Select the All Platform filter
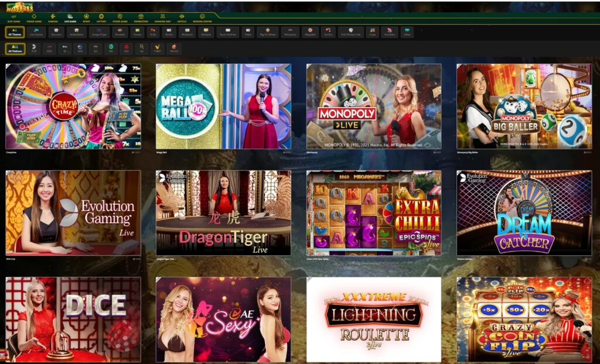Screen dimensions: 600x364 click(15, 49)
